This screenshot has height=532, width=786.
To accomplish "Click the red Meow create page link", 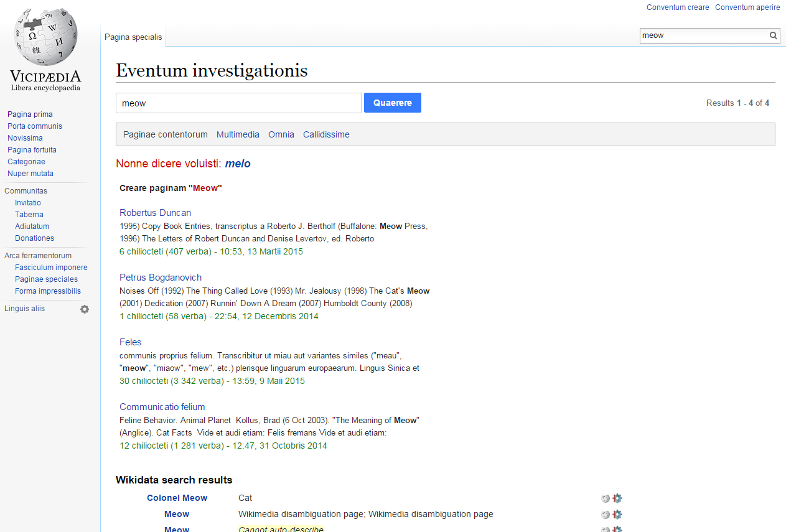I will click(x=205, y=188).
